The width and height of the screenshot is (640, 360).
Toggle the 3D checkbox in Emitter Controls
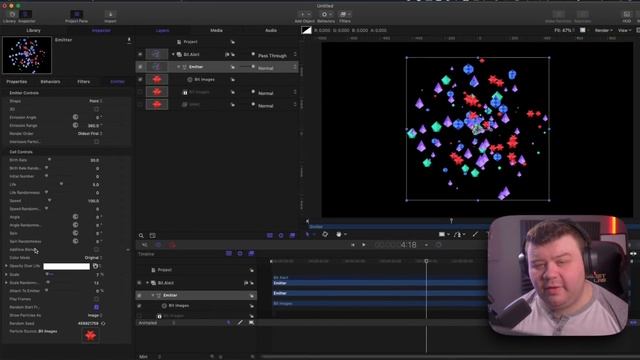pos(96,109)
